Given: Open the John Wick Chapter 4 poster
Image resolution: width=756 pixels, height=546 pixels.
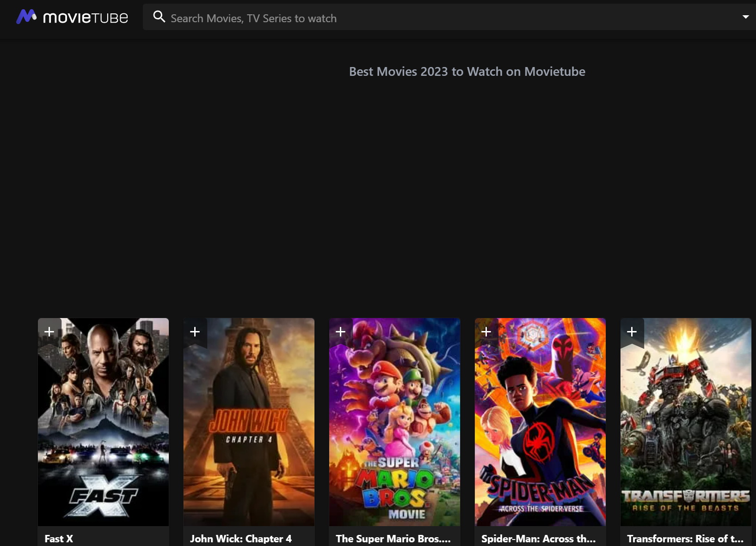Looking at the screenshot, I should coord(249,422).
